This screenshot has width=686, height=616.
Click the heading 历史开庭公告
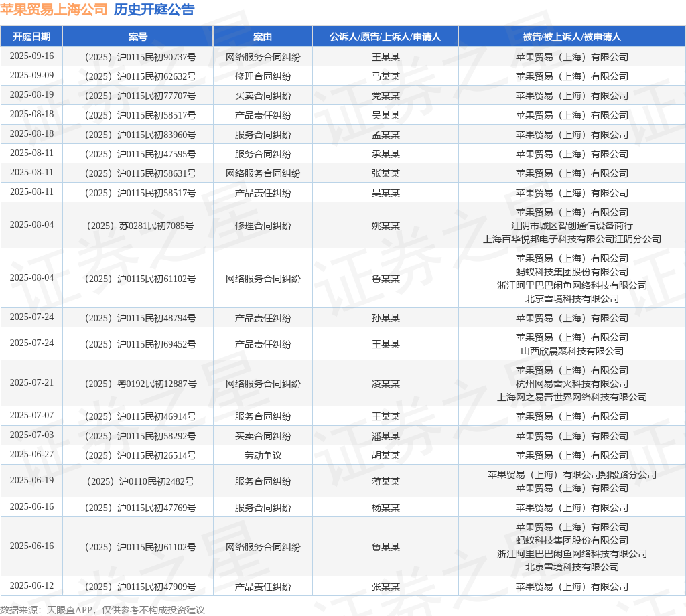point(154,9)
